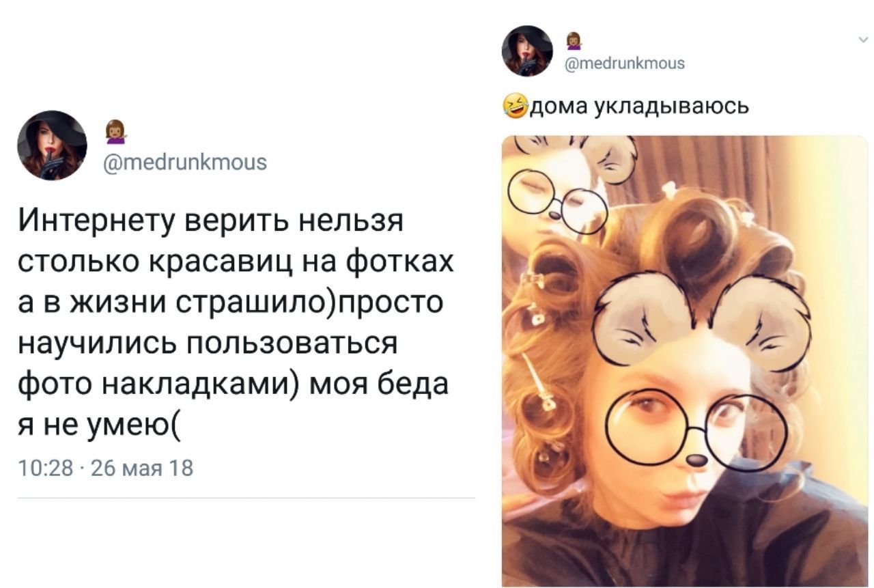
Task: Click the line 'Интернету верить нельзя'
Action: coord(211,223)
